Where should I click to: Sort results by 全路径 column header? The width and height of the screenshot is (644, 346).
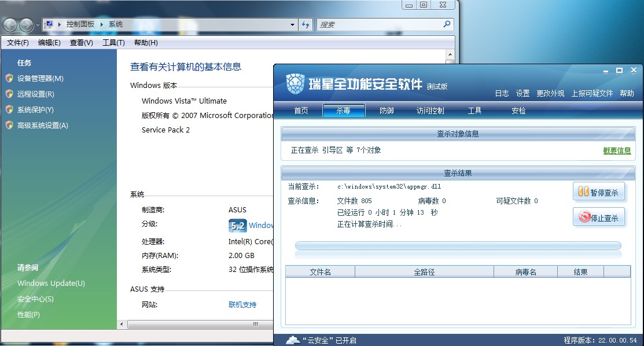(424, 271)
